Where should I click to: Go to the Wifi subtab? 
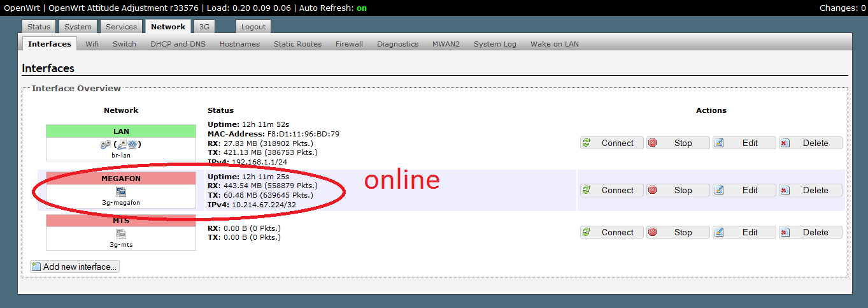[92, 44]
